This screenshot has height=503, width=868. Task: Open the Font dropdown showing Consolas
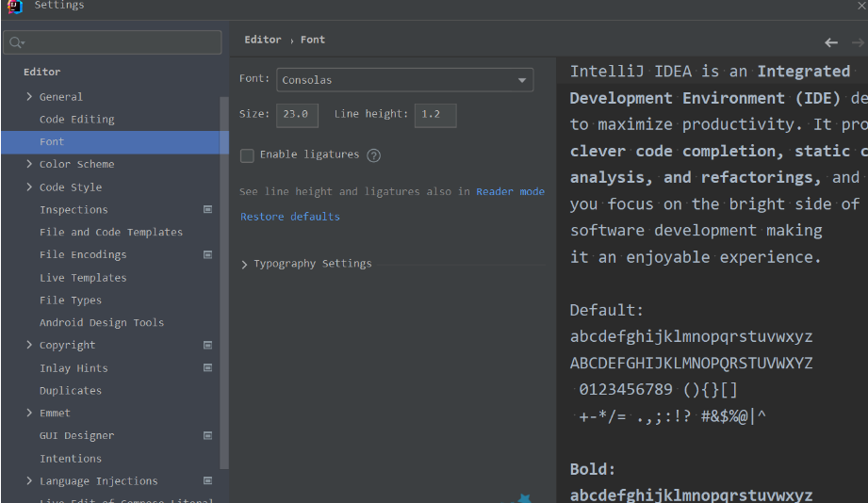point(404,80)
